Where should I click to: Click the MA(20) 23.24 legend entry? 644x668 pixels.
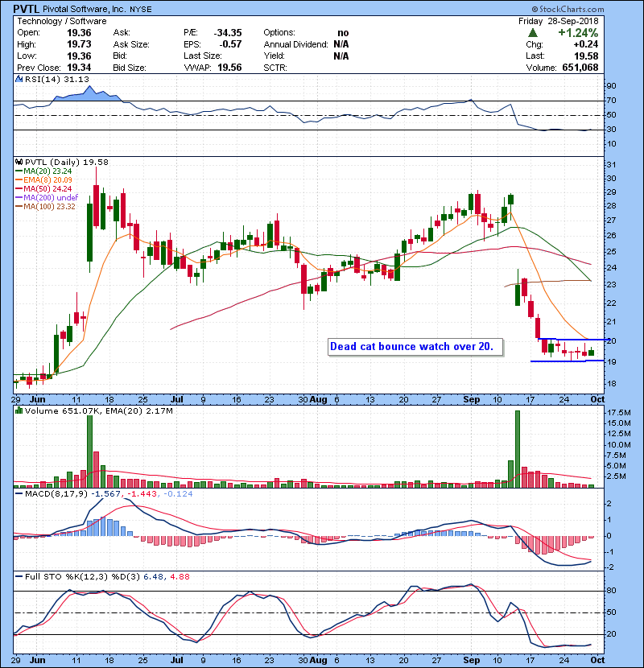pos(44,171)
